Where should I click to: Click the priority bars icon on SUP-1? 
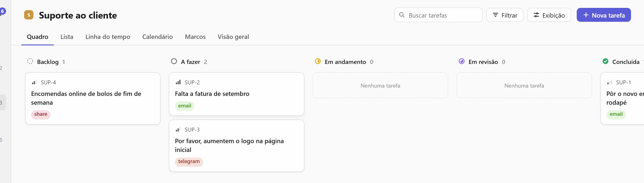[x=609, y=82]
